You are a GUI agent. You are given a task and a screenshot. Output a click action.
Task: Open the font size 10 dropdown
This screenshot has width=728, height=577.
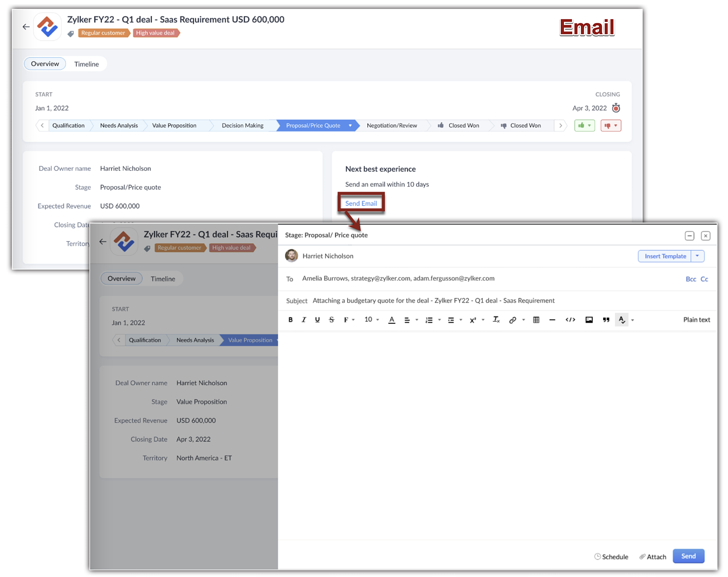coord(372,319)
